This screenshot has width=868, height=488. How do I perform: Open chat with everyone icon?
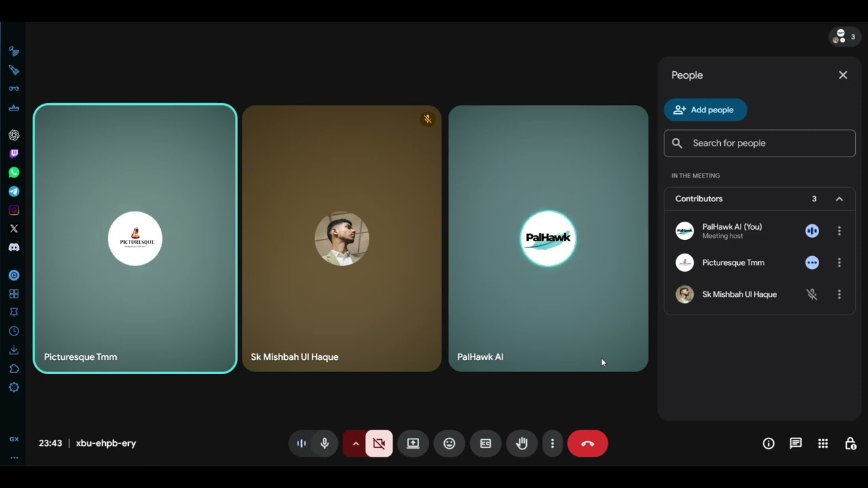795,443
